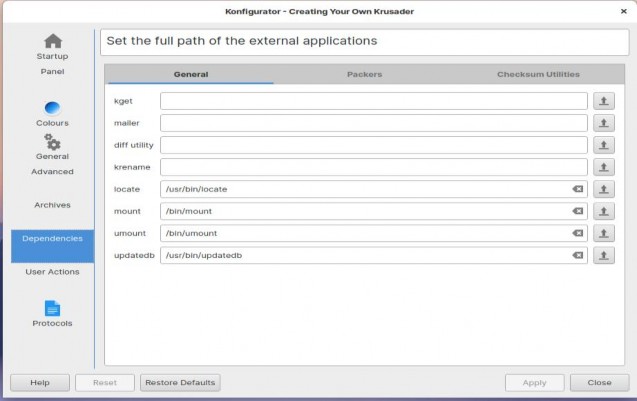This screenshot has height=401, width=637.
Task: Browse for the mailer executable
Action: pos(604,123)
